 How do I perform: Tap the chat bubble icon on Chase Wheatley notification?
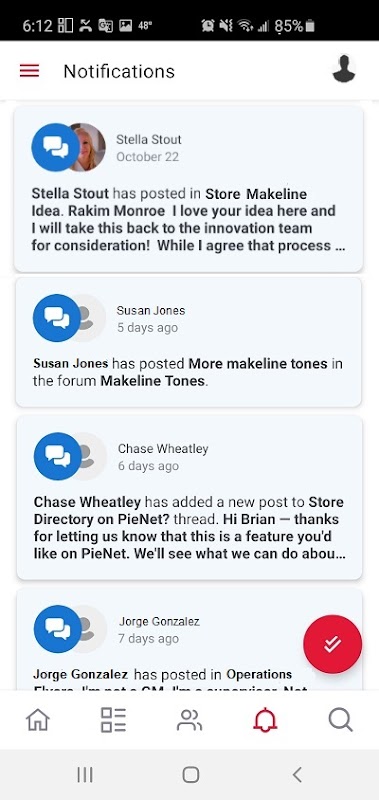tap(57, 456)
